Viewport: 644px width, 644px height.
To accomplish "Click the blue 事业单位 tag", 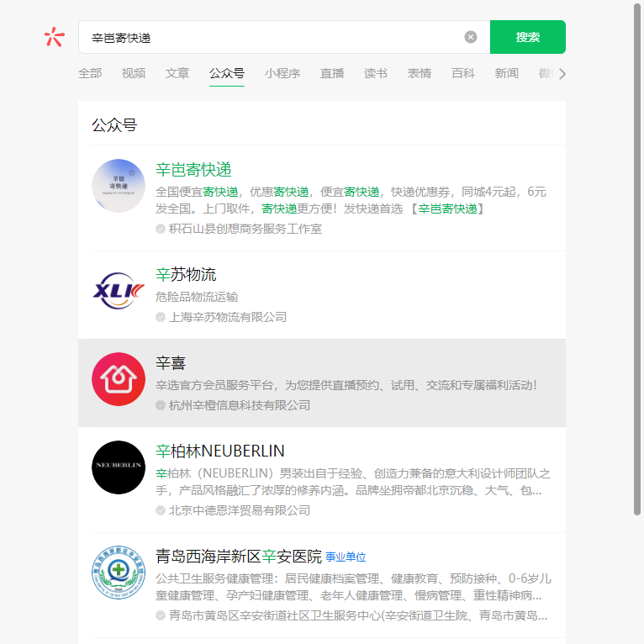I will click(346, 557).
